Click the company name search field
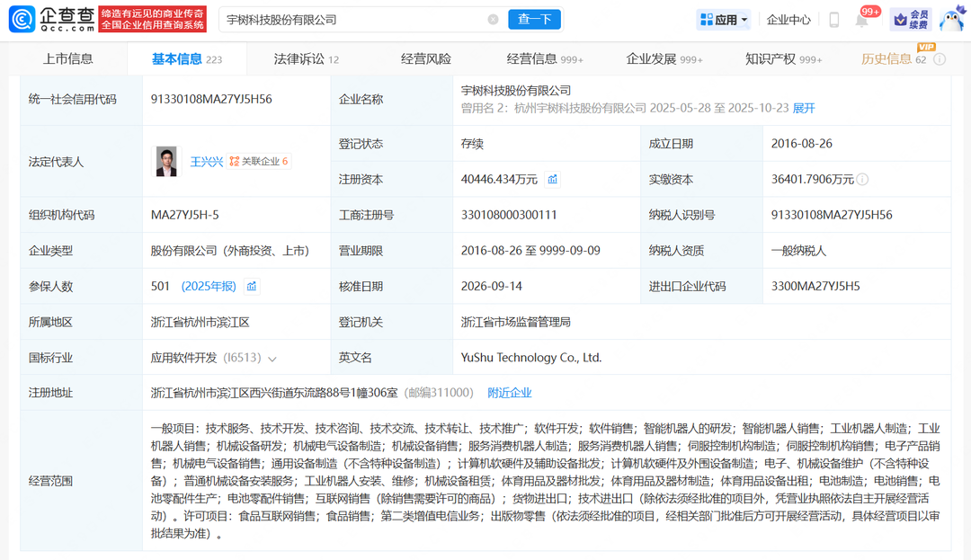The width and height of the screenshot is (971, 560). click(355, 20)
